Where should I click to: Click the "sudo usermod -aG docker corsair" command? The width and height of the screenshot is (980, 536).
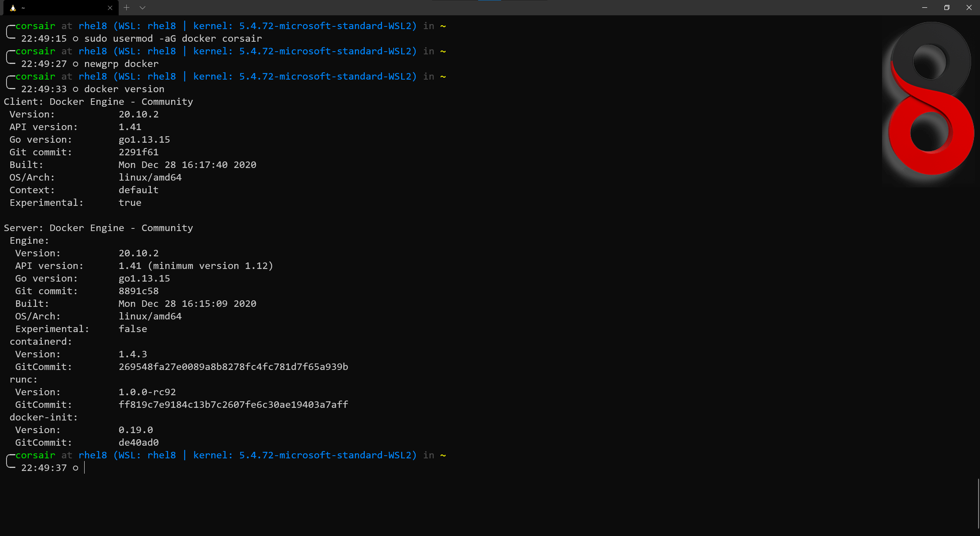tap(173, 38)
